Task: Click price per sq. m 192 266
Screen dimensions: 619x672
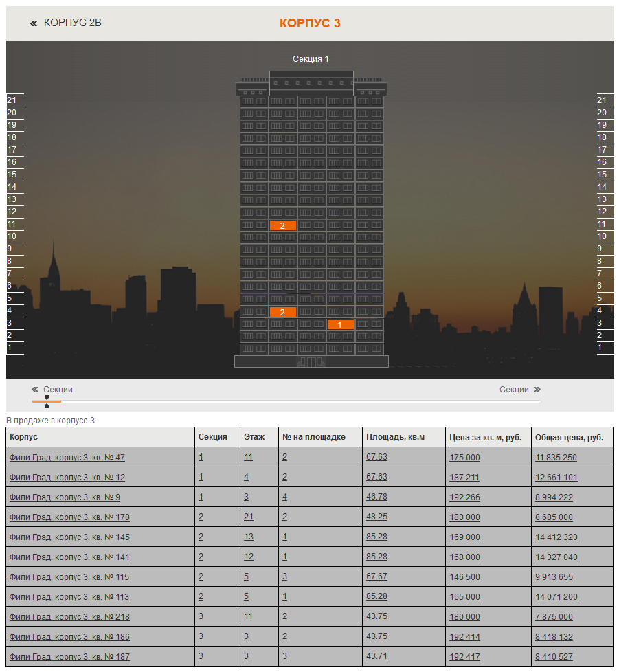Action: coord(465,497)
